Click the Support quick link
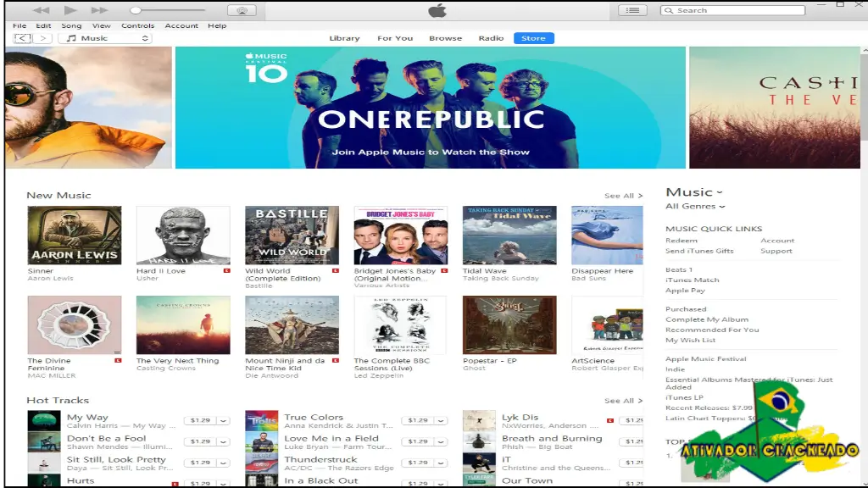The height and width of the screenshot is (488, 868). [x=776, y=251]
